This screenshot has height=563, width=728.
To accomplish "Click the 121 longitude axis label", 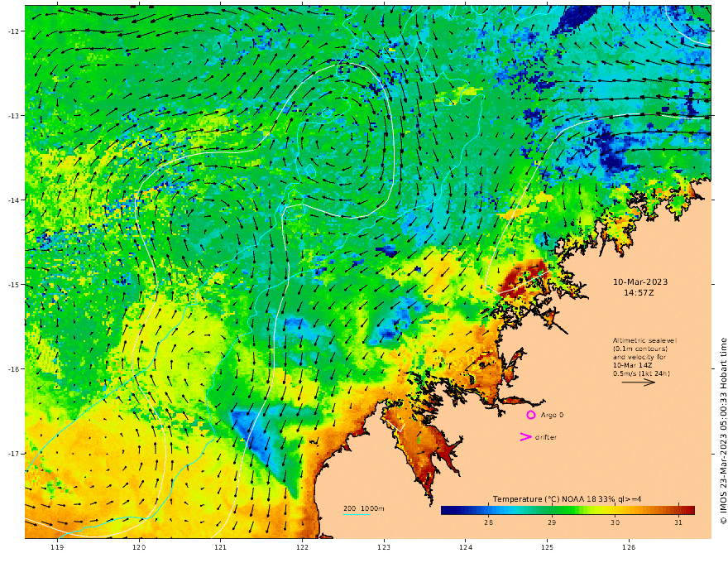I will click(x=221, y=547).
